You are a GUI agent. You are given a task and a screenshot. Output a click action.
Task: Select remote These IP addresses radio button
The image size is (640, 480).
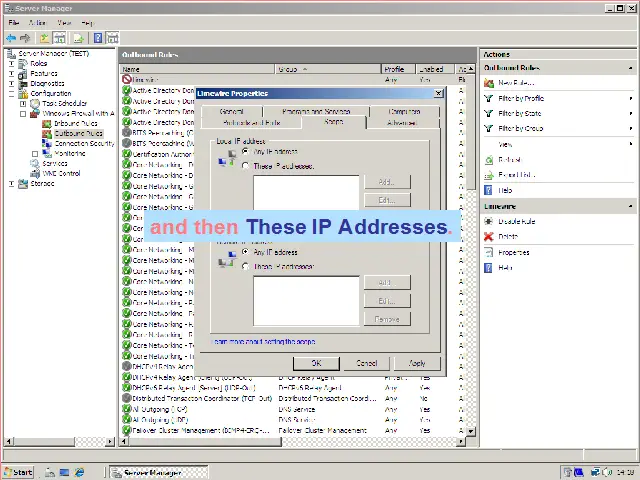tap(245, 267)
